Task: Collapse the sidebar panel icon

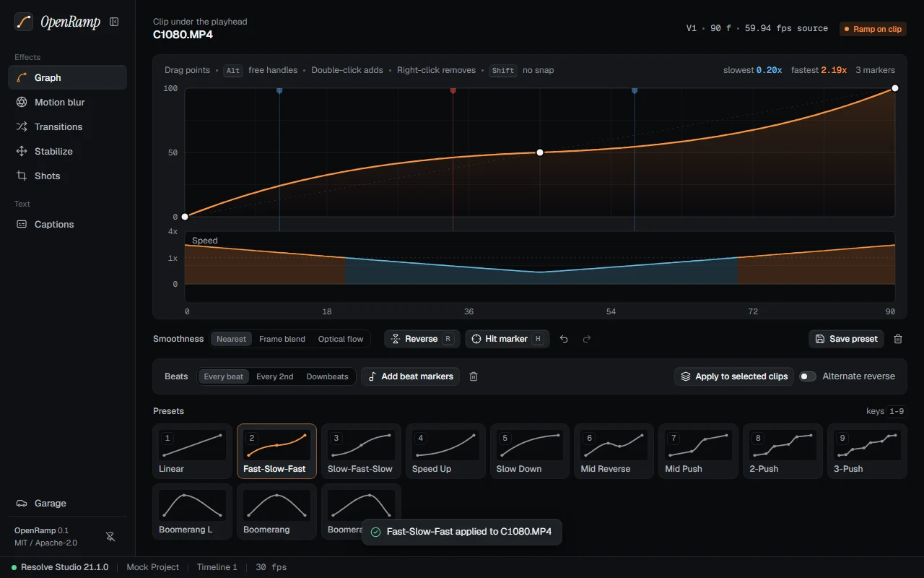Action: tap(114, 22)
